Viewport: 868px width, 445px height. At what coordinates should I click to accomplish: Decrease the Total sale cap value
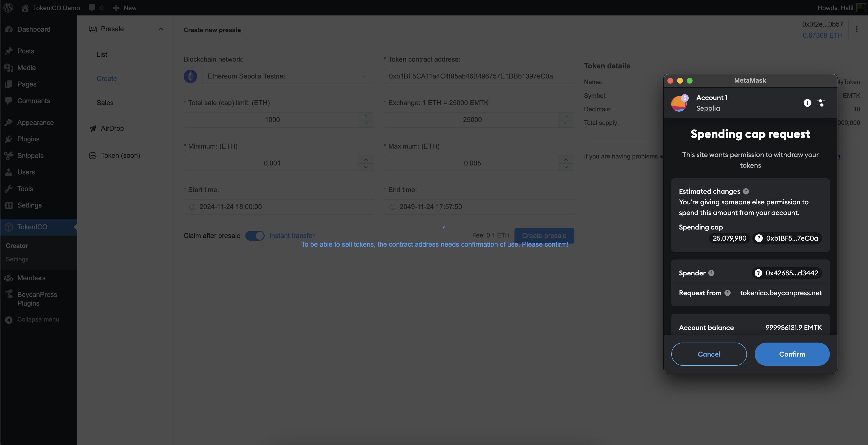click(366, 124)
